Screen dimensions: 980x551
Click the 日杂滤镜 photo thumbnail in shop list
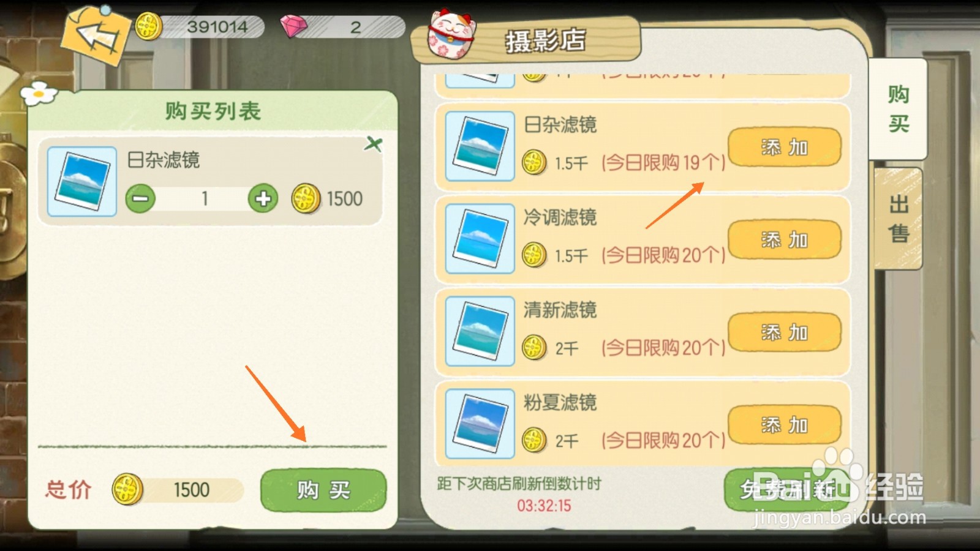coord(480,146)
